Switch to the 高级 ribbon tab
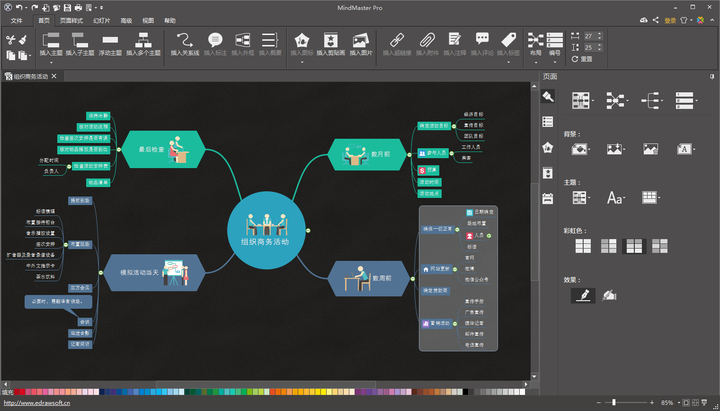Screen dimensions: 720x411 (x=126, y=21)
